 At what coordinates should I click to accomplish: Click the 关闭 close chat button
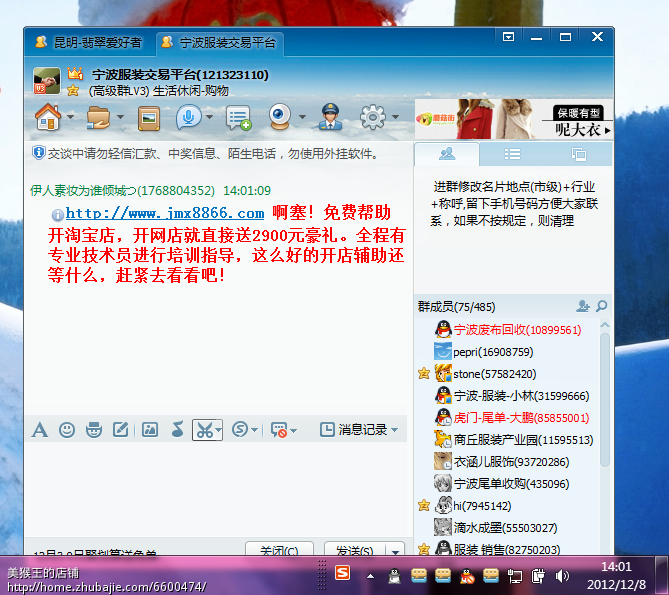(278, 551)
